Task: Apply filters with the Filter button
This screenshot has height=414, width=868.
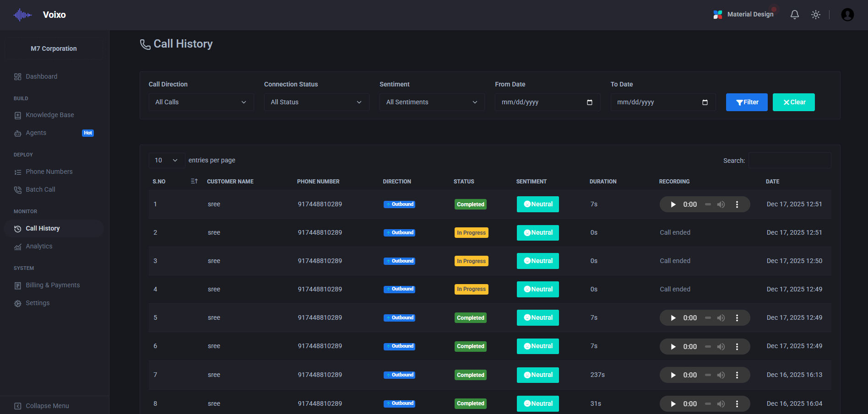Action: point(747,102)
